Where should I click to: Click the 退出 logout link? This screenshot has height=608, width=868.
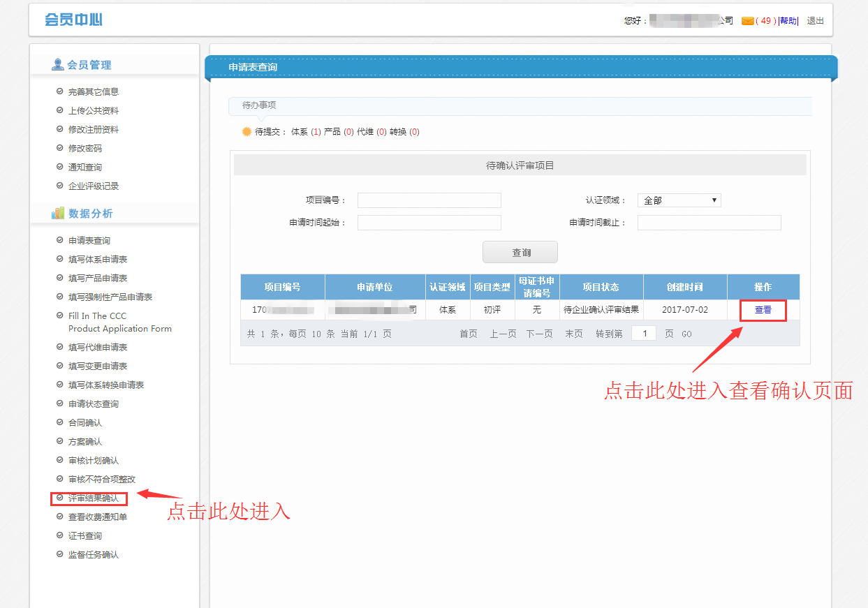pos(815,21)
